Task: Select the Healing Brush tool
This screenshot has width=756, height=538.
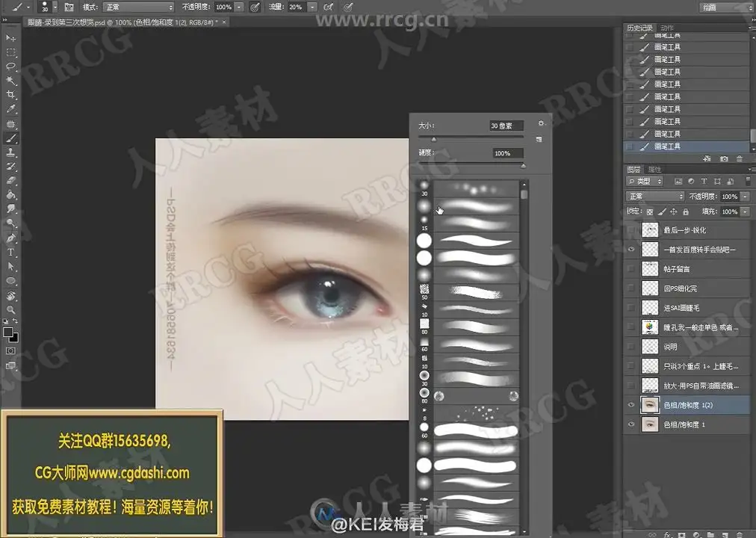Action: [10, 124]
